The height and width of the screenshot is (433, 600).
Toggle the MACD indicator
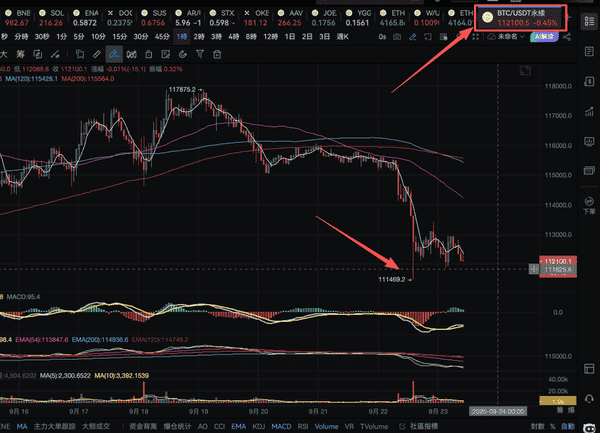point(284,425)
